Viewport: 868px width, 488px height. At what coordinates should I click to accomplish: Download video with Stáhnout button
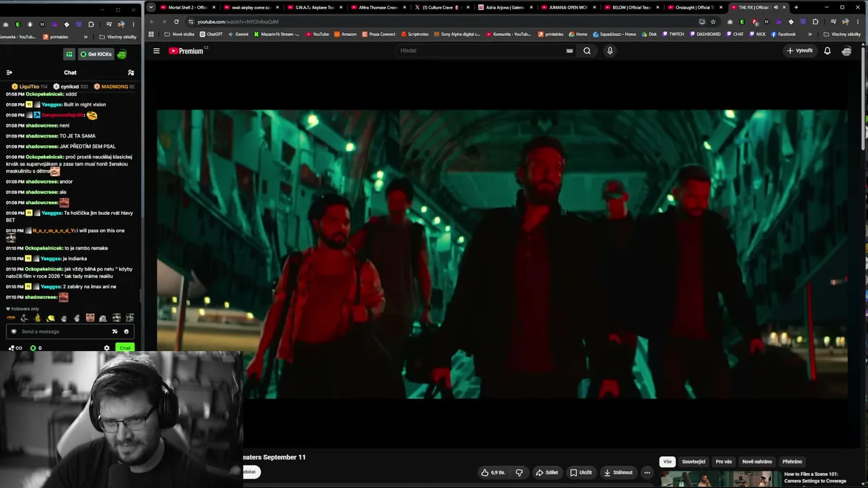(x=618, y=472)
